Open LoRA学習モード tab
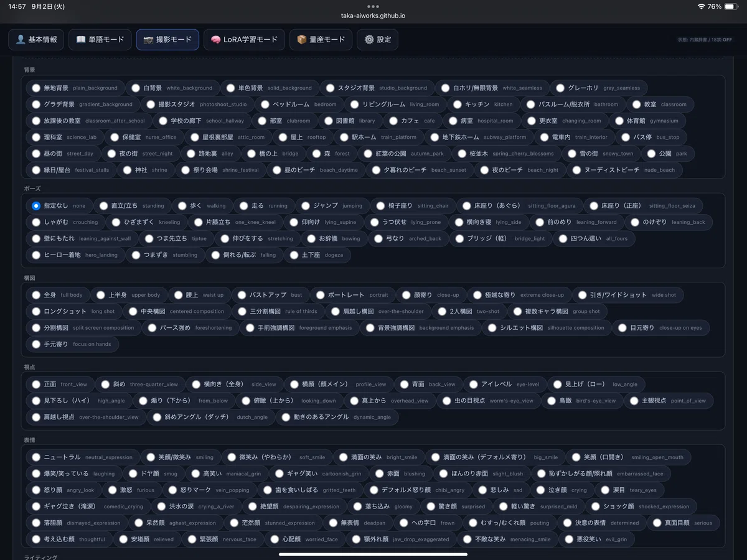Image resolution: width=747 pixels, height=560 pixels. point(244,39)
